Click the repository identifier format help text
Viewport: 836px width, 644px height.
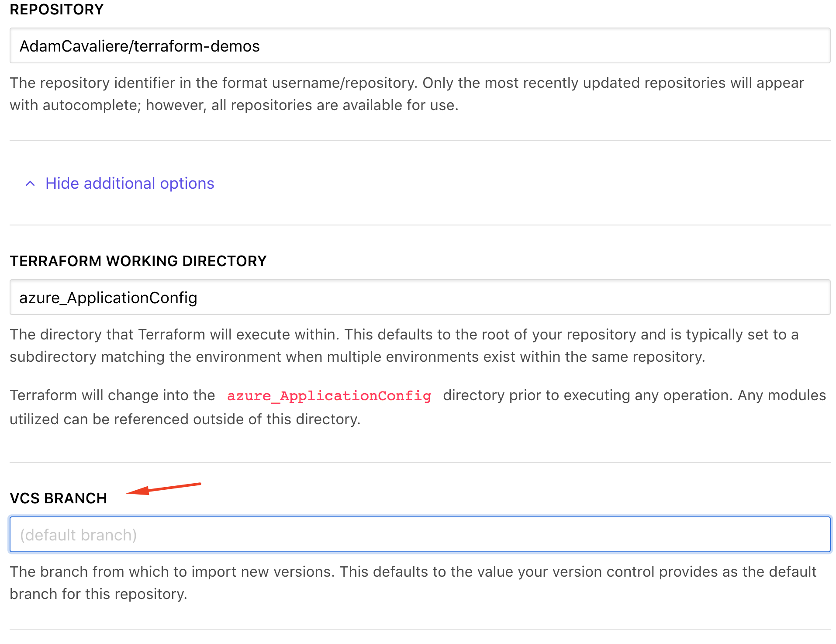(406, 83)
